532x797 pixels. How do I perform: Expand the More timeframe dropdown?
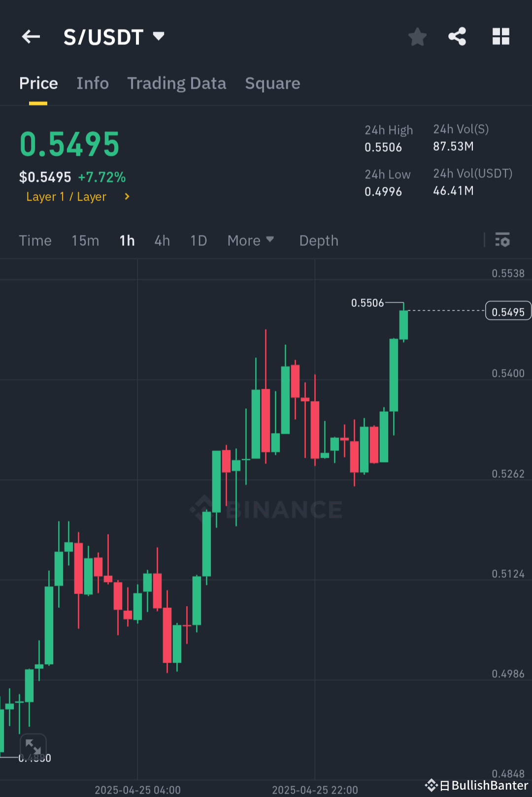(251, 241)
